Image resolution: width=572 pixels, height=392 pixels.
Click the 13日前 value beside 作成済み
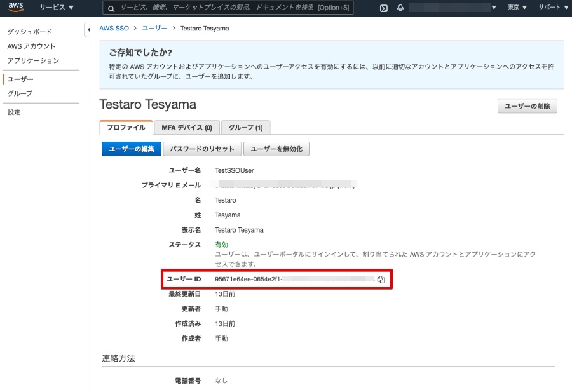pyautogui.click(x=225, y=324)
